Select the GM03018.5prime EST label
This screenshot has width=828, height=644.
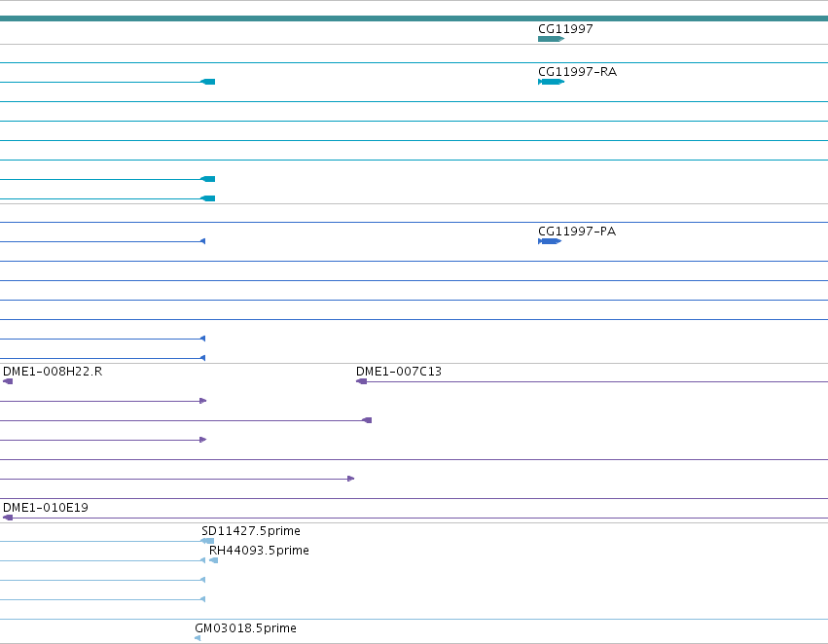pyautogui.click(x=245, y=627)
